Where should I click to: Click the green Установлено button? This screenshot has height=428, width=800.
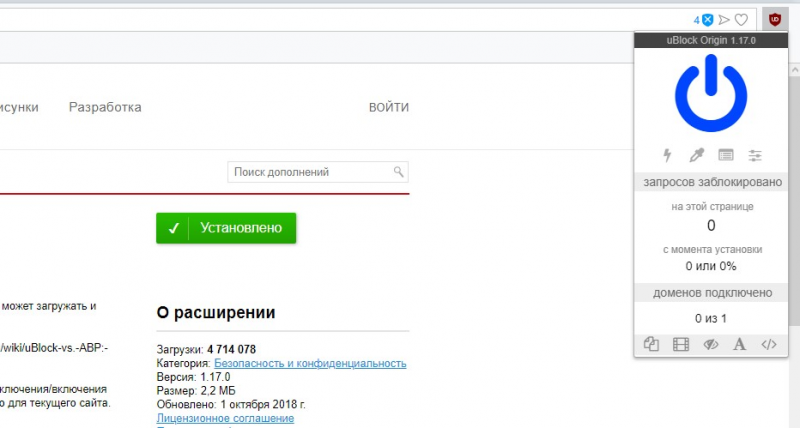[x=226, y=228]
